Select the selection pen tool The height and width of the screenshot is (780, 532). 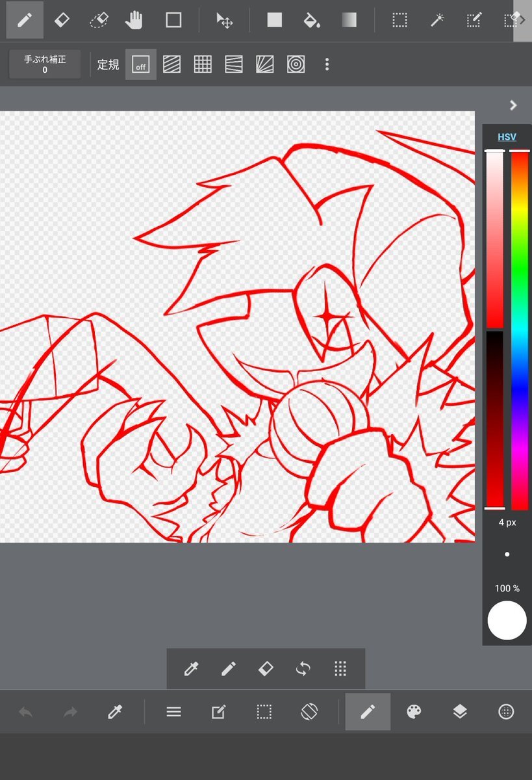[474, 20]
